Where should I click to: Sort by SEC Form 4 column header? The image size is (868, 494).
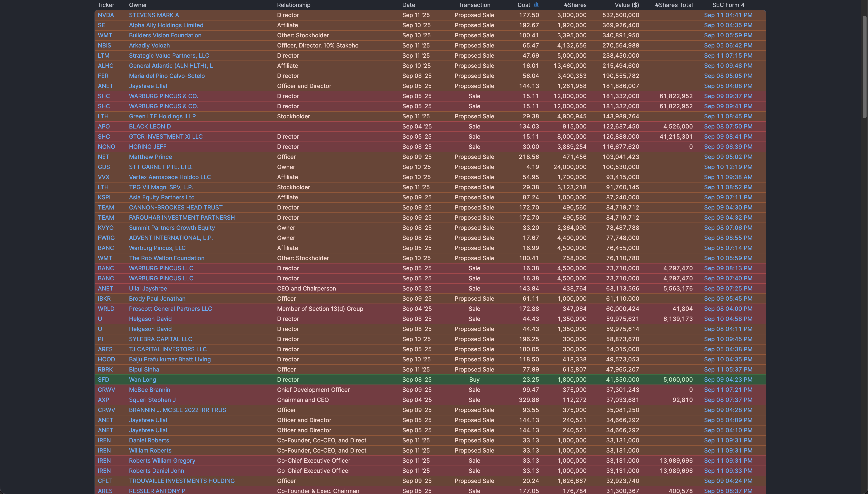728,5
